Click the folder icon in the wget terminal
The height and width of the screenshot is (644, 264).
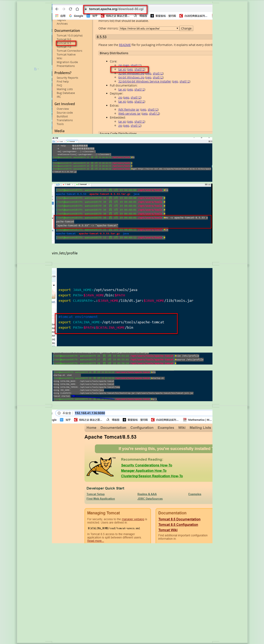[x=54, y=142]
